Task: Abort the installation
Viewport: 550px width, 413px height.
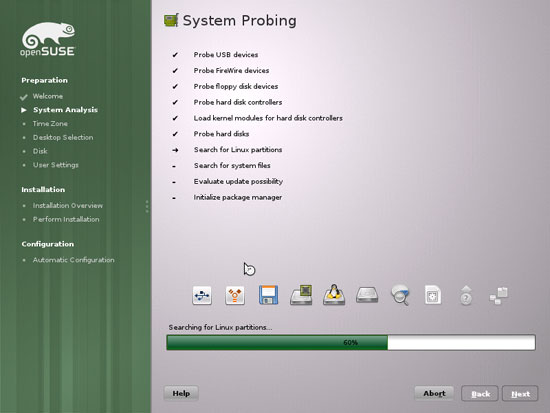Action: pos(434,393)
